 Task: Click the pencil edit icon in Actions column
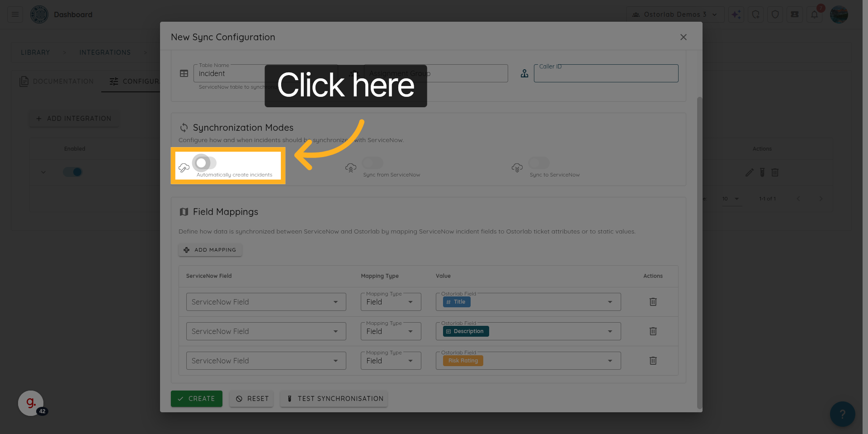(x=749, y=172)
